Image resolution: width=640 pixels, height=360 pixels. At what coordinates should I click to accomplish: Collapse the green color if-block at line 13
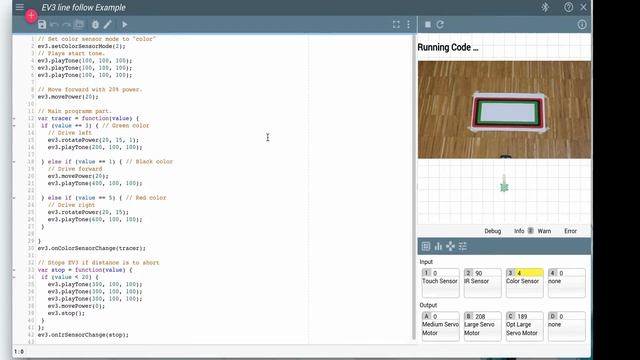14,126
